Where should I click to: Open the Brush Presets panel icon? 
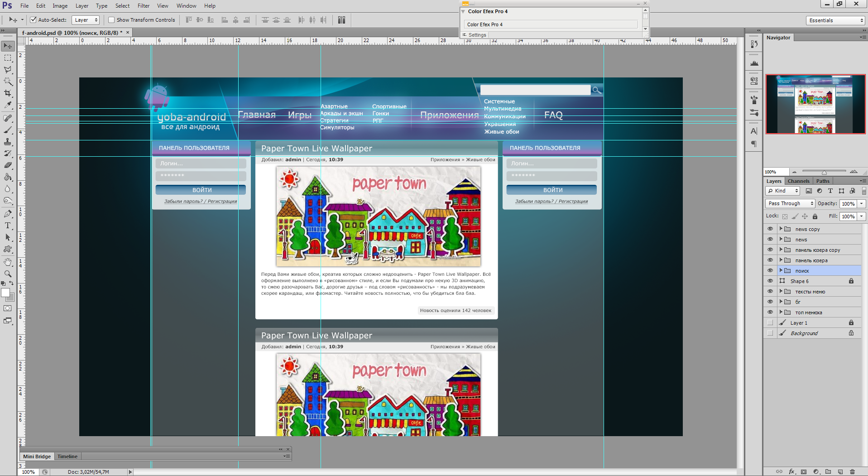point(754,112)
